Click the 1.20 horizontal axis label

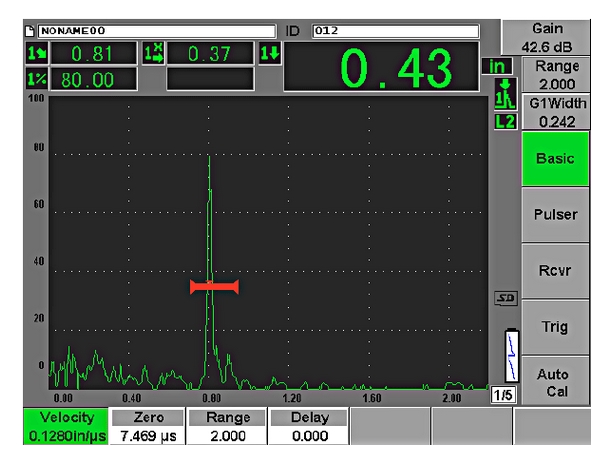click(292, 398)
